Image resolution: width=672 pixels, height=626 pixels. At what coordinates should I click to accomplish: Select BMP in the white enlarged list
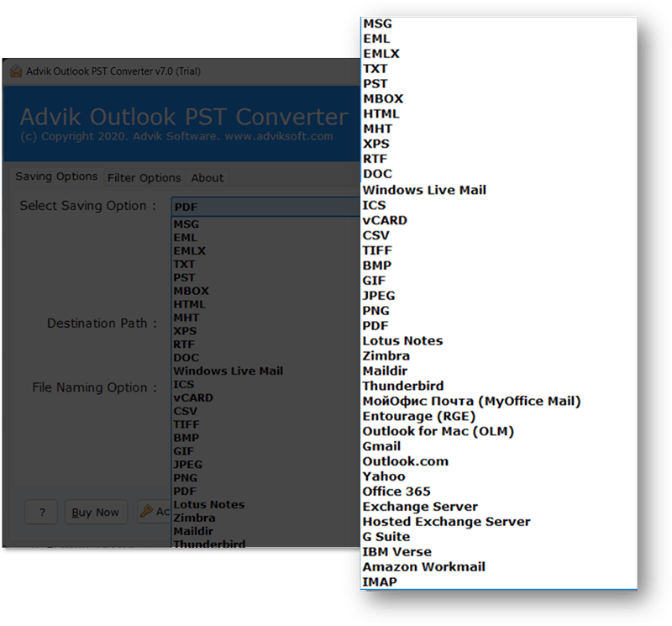(377, 266)
